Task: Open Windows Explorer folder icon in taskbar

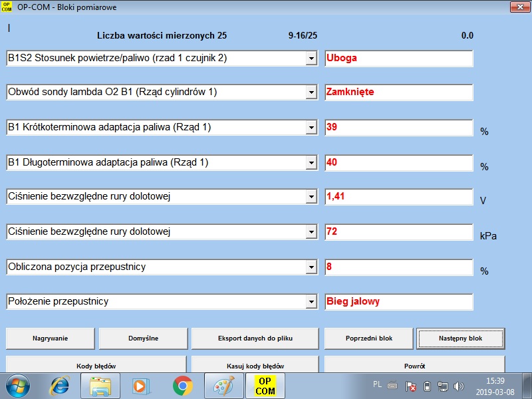Action: 102,386
